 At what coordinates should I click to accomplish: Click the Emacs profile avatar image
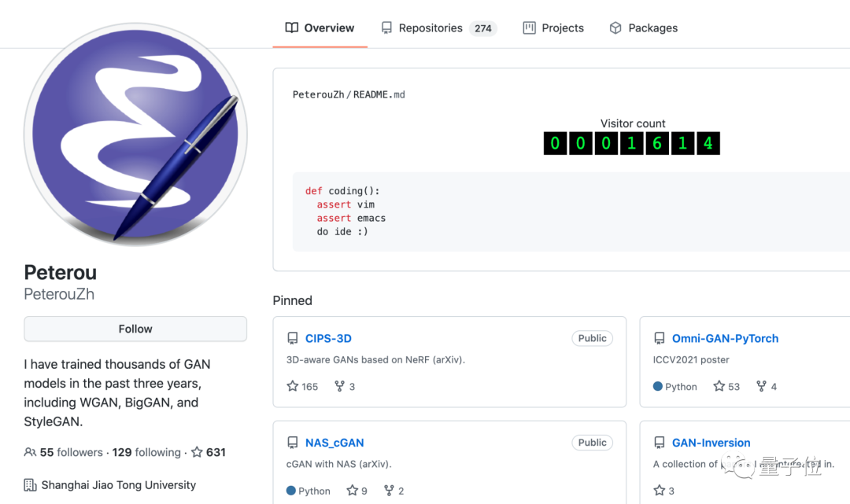tap(135, 134)
